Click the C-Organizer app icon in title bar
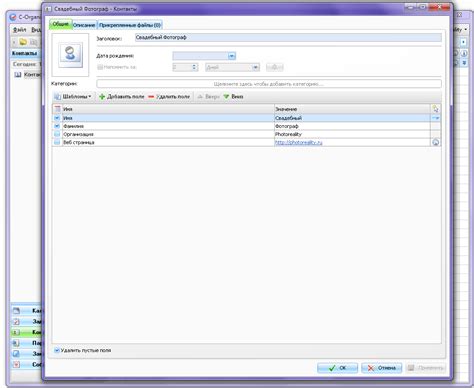474x388 pixels. click(13, 17)
